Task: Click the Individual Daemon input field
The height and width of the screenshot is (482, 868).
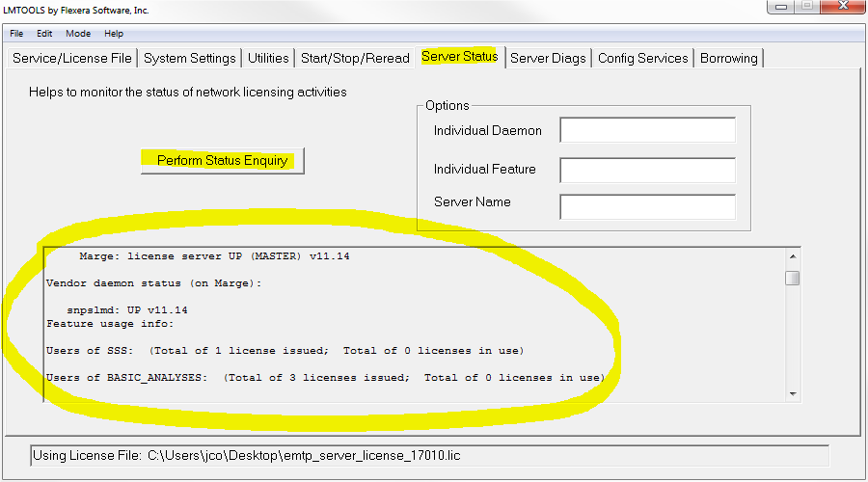Action: 647,130
